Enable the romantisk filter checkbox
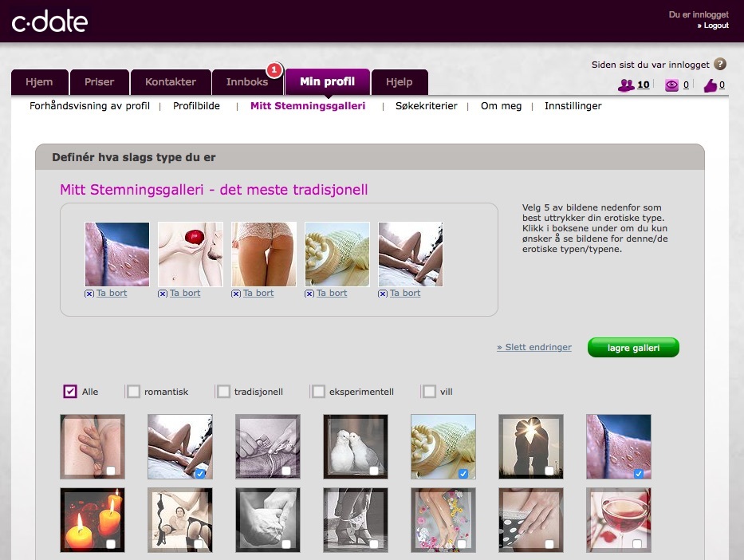The height and width of the screenshot is (560, 744). (133, 392)
